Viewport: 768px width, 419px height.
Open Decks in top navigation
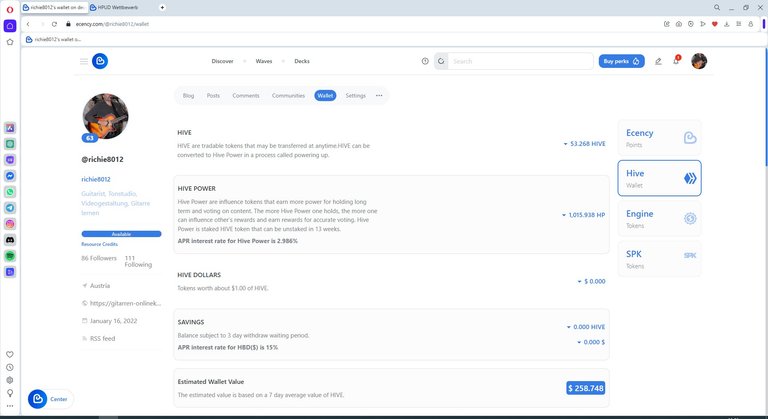point(302,61)
